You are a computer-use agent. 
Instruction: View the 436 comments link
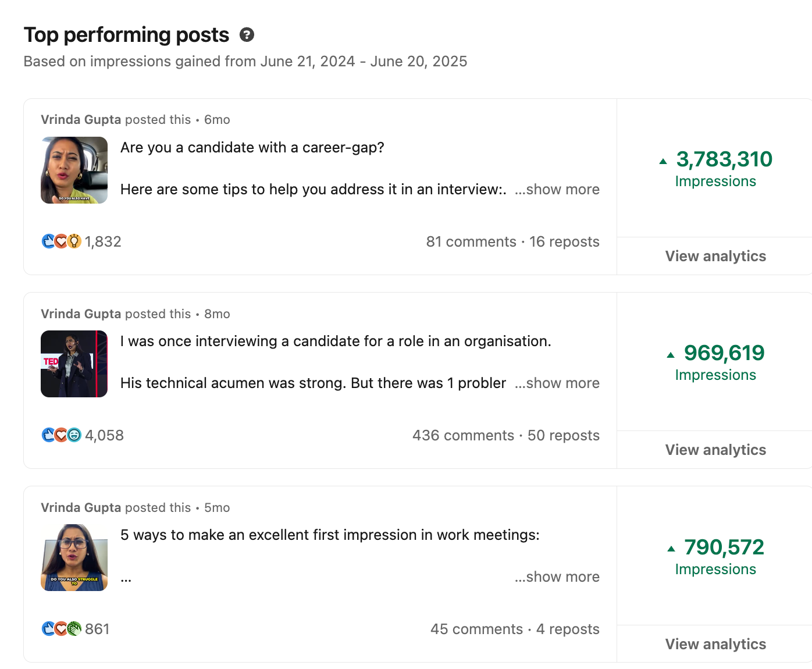click(x=463, y=436)
